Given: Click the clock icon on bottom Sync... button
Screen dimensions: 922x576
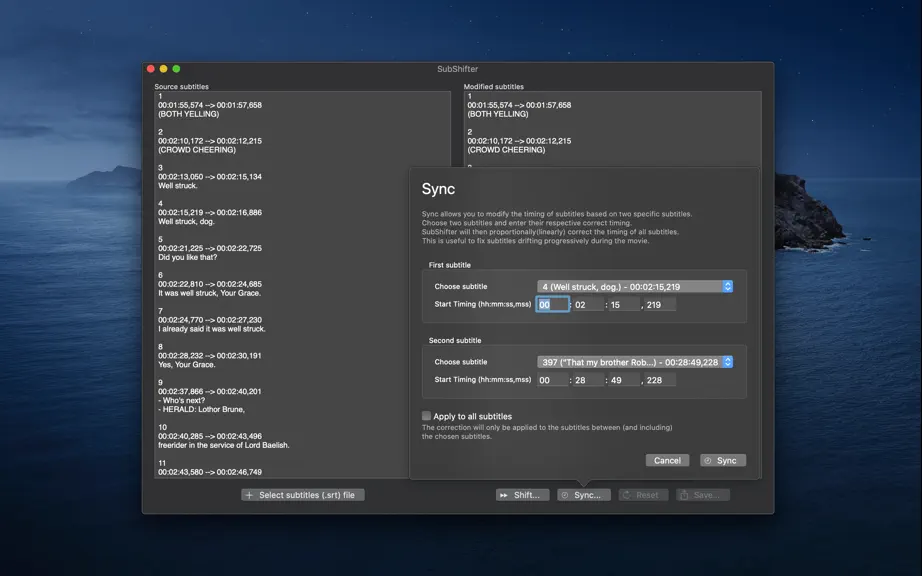Looking at the screenshot, I should tap(565, 495).
